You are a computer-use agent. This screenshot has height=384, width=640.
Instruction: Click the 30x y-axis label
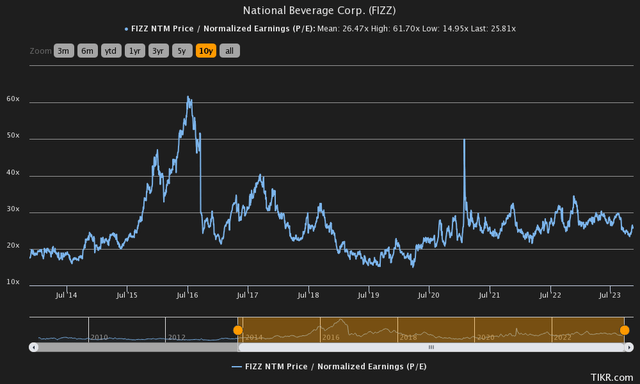[x=13, y=209]
